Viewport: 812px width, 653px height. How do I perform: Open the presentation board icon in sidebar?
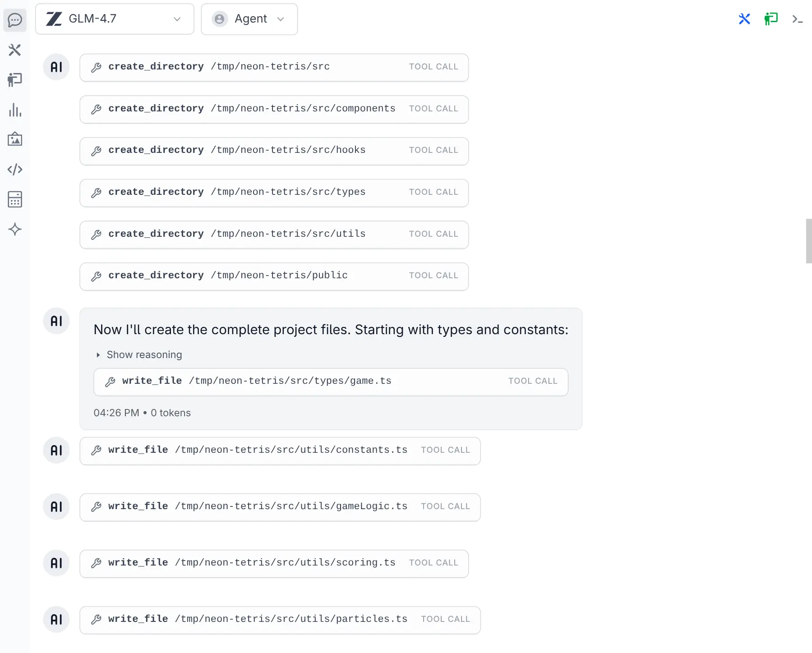tap(15, 80)
